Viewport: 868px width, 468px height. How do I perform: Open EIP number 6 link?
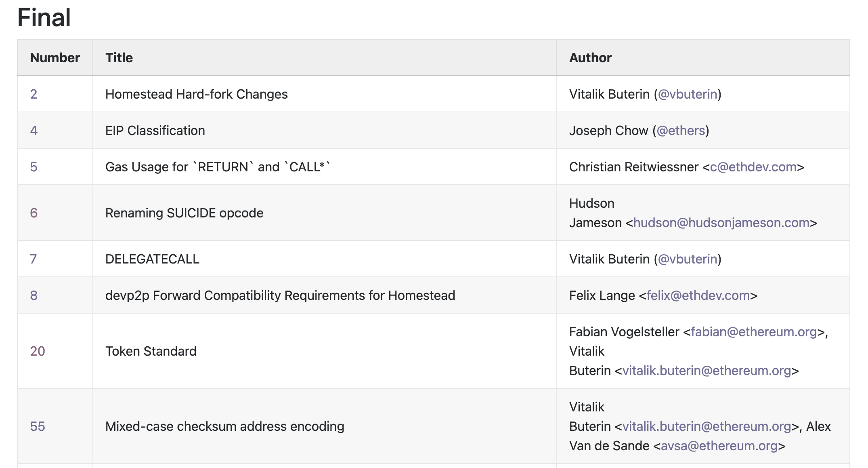(34, 213)
